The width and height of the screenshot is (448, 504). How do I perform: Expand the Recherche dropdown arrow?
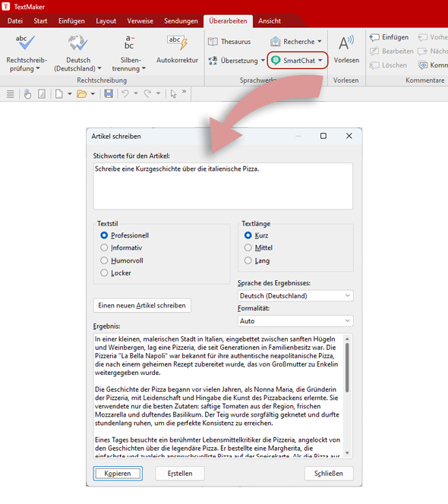(320, 42)
